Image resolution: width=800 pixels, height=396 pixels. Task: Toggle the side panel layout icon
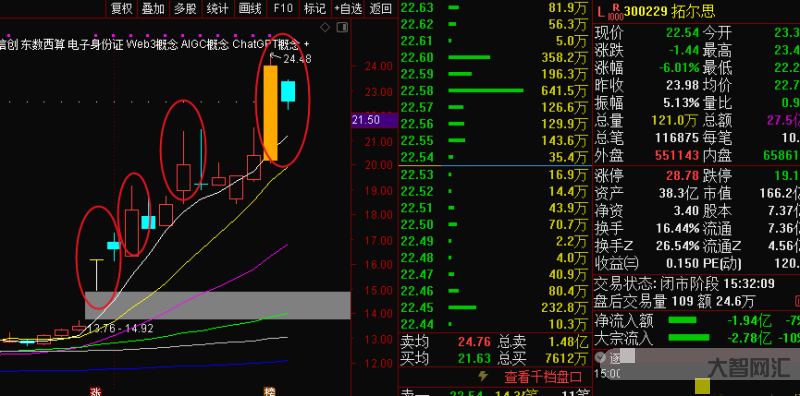[x=343, y=27]
